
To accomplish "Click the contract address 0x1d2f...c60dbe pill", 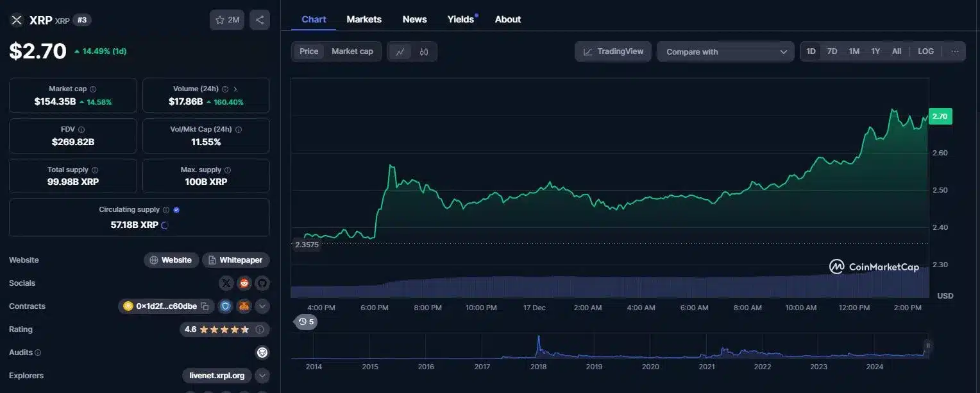I will pos(166,306).
